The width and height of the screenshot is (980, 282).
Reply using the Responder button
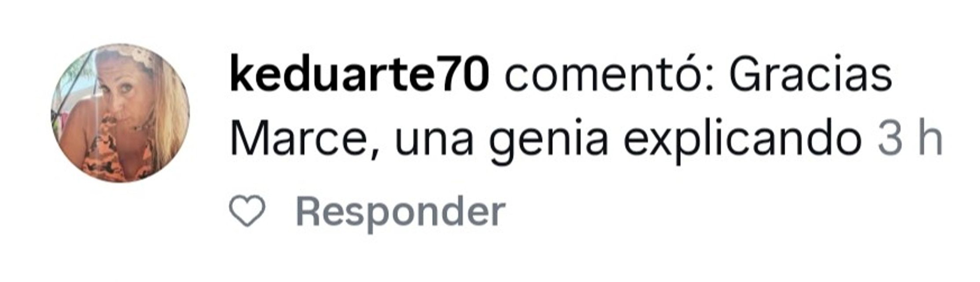tap(400, 212)
